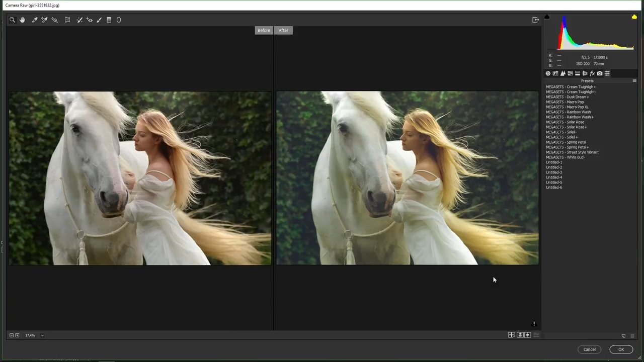Zoom out with the minus button
The width and height of the screenshot is (644, 362).
[12, 335]
